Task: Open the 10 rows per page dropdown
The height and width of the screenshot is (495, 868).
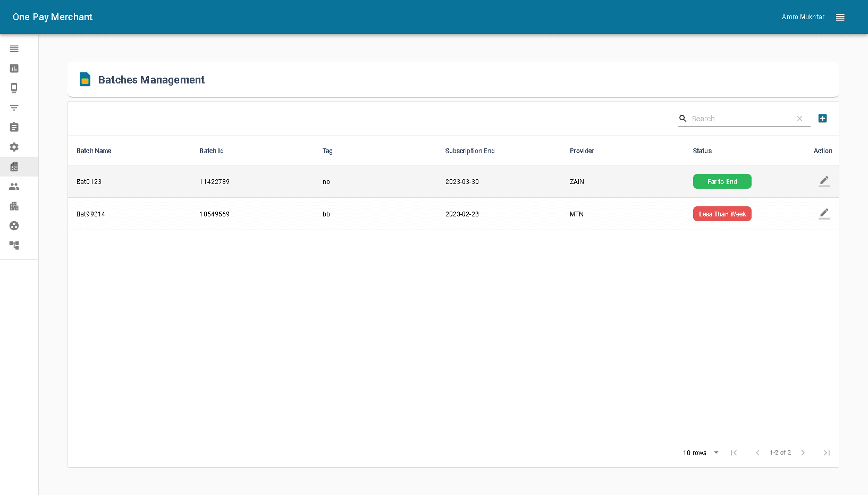Action: point(700,452)
